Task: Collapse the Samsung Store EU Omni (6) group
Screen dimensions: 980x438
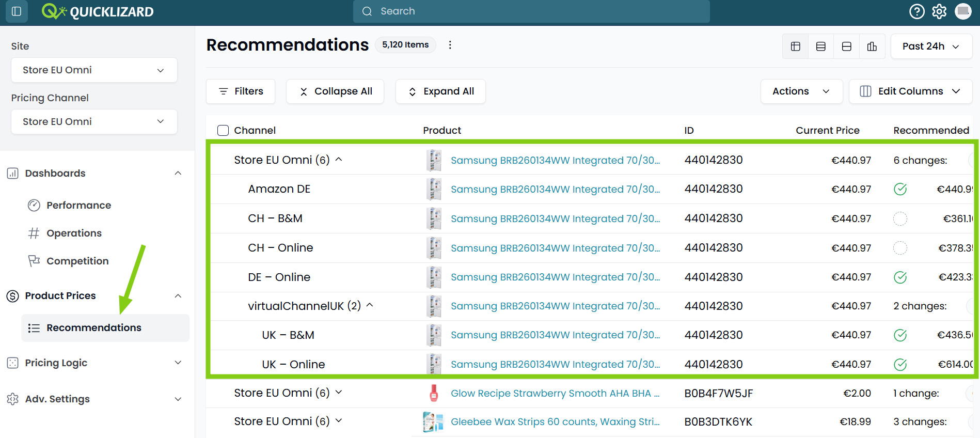Action: (339, 160)
